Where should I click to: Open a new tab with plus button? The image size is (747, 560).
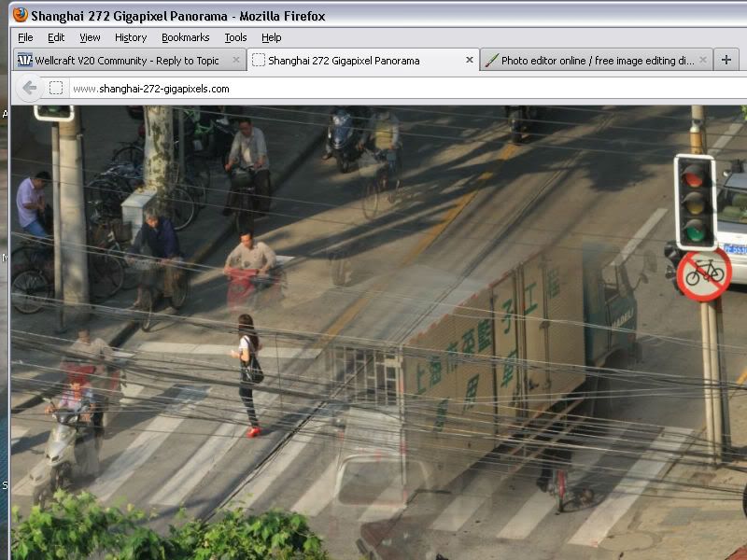click(x=726, y=60)
